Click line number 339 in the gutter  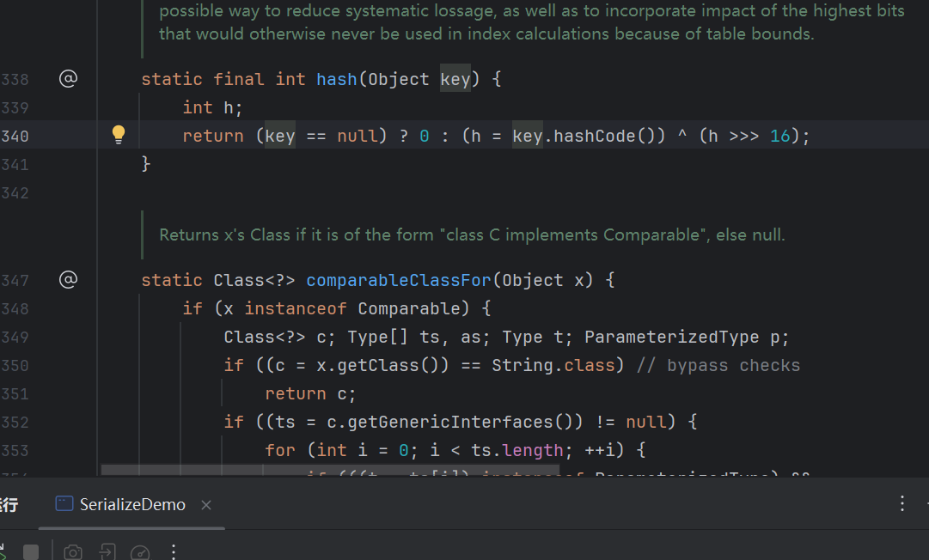pos(15,107)
